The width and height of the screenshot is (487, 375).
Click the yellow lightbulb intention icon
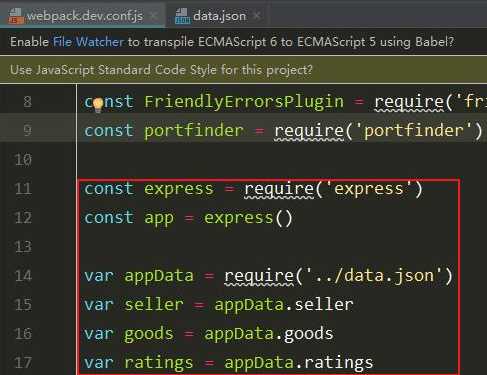[98, 105]
